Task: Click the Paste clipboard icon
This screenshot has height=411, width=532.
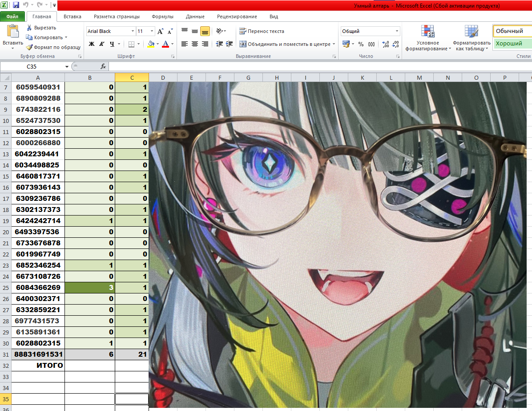Action: pos(13,31)
